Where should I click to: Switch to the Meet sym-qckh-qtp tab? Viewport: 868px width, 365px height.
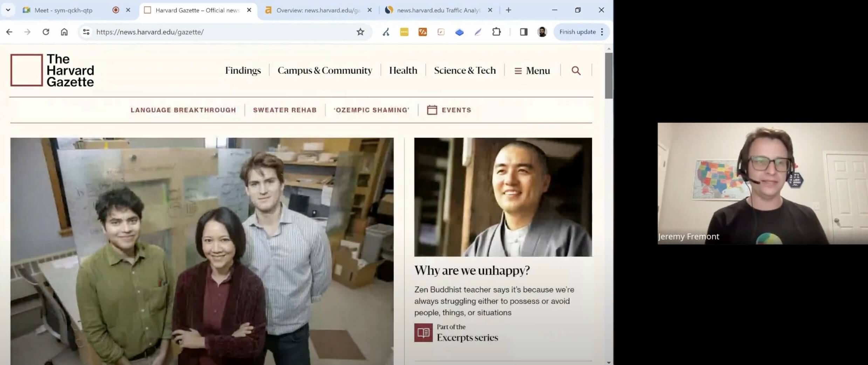pos(63,10)
